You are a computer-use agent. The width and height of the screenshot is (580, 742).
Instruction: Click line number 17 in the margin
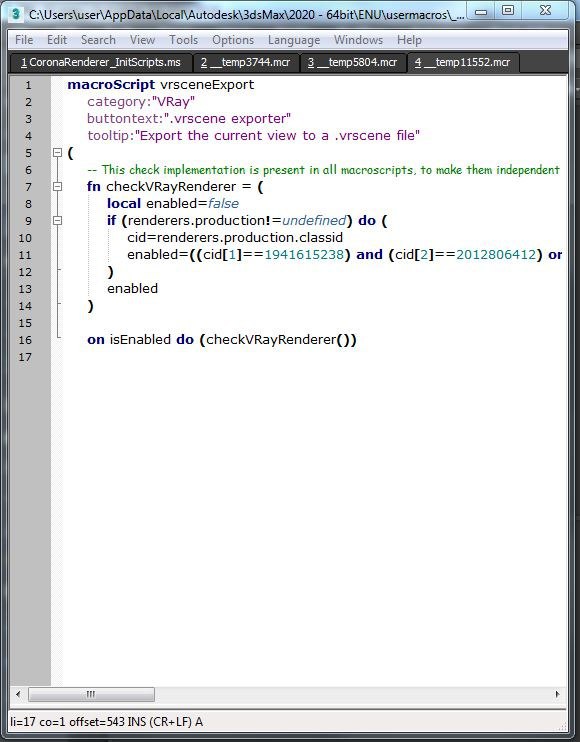tap(25, 357)
